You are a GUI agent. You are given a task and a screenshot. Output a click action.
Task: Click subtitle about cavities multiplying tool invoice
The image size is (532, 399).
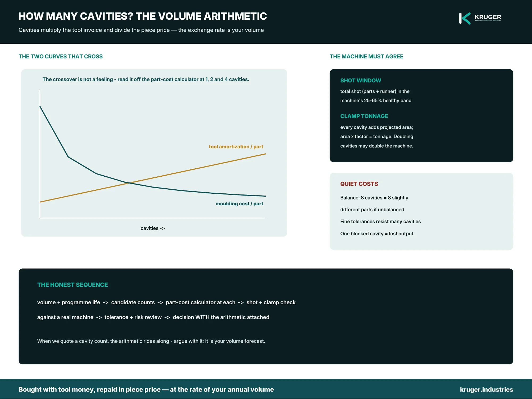click(141, 30)
